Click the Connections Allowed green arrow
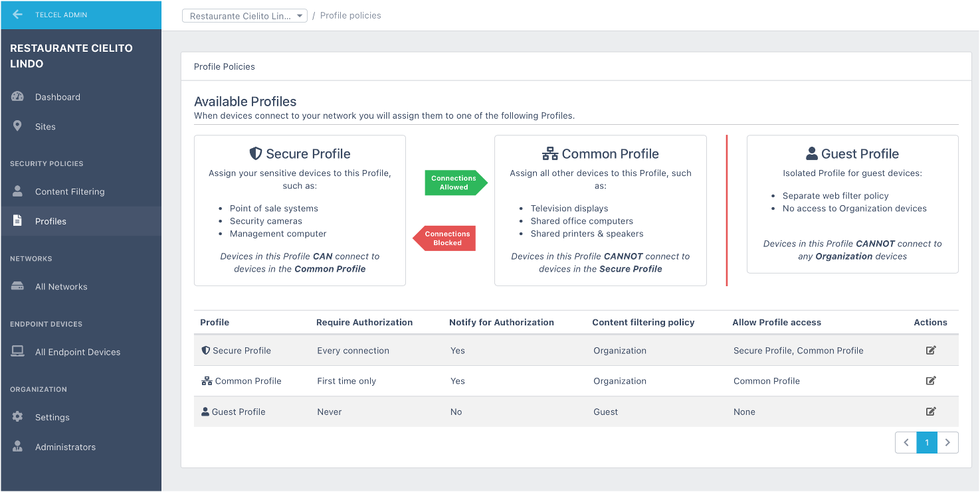This screenshot has width=980, height=492. 456,183
